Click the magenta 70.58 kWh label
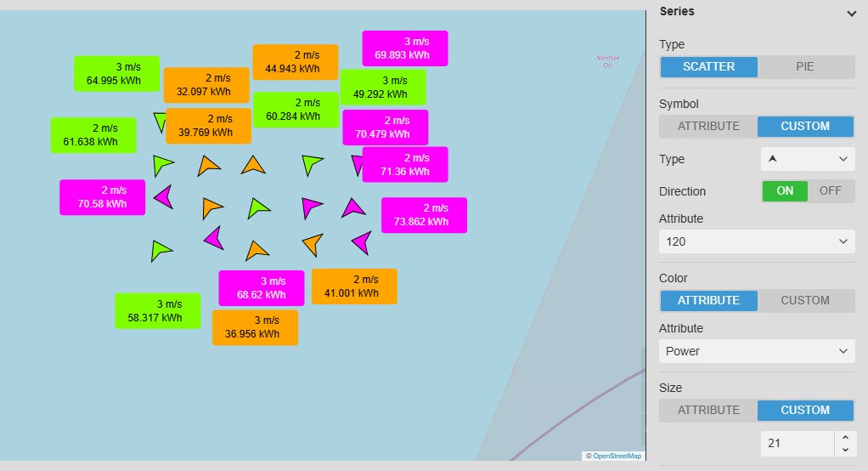Image resolution: width=868 pixels, height=471 pixels. [x=103, y=197]
